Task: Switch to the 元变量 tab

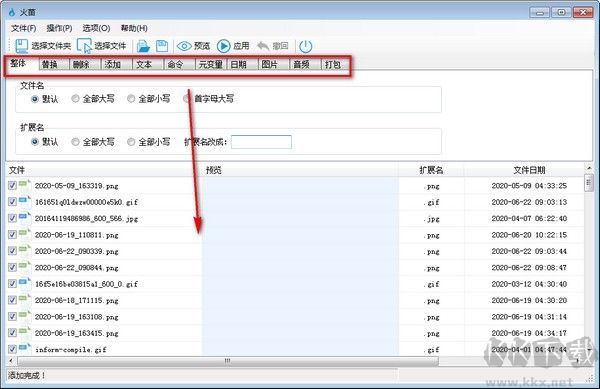Action: (211, 65)
